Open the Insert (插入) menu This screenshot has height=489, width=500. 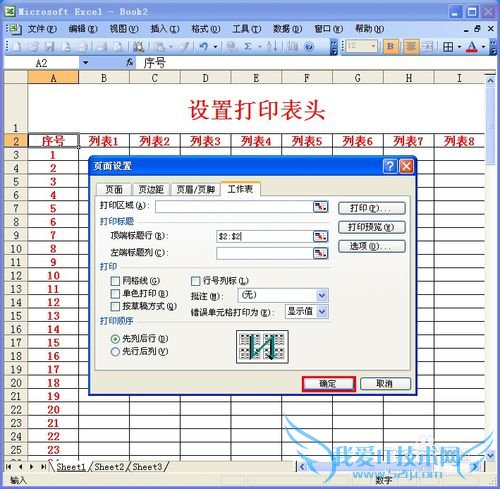[x=165, y=29]
